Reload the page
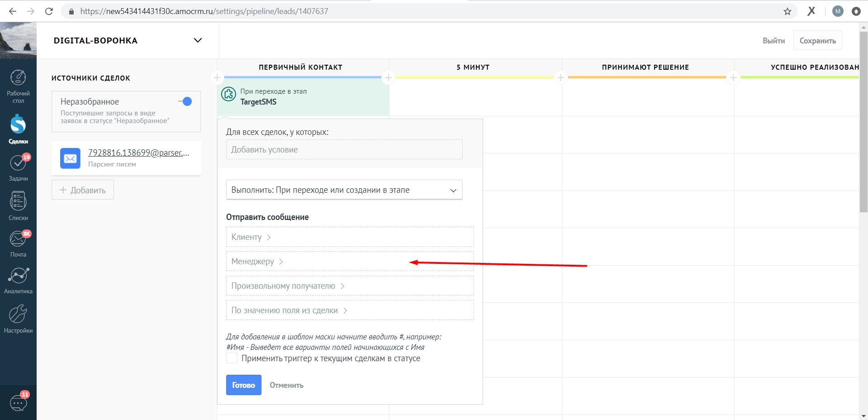The width and height of the screenshot is (868, 420). point(49,11)
